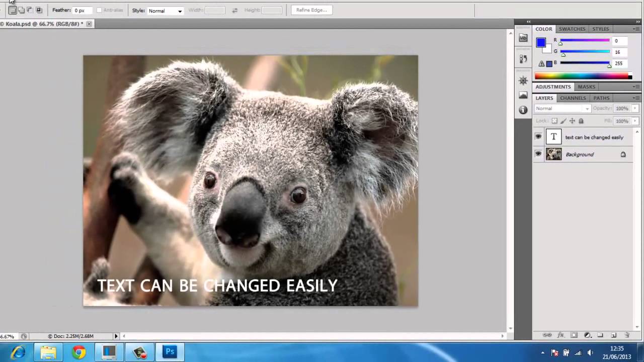Image resolution: width=644 pixels, height=362 pixels.
Task: Lock all padlock icon
Action: [581, 121]
